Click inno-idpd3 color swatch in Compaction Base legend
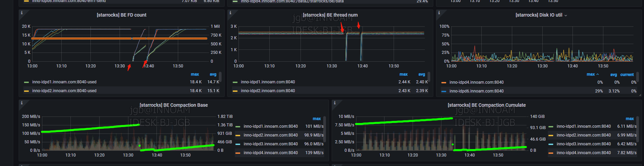The image size is (644, 166). [x=238, y=144]
